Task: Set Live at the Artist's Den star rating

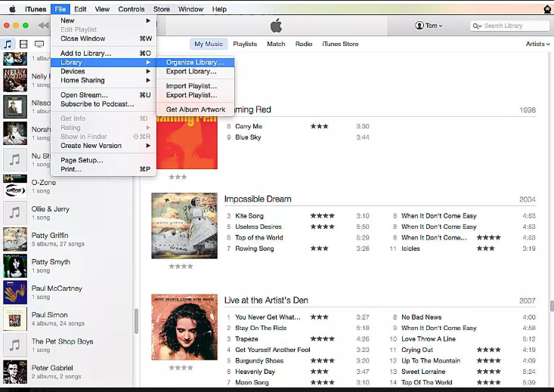Action: pyautogui.click(x=181, y=368)
